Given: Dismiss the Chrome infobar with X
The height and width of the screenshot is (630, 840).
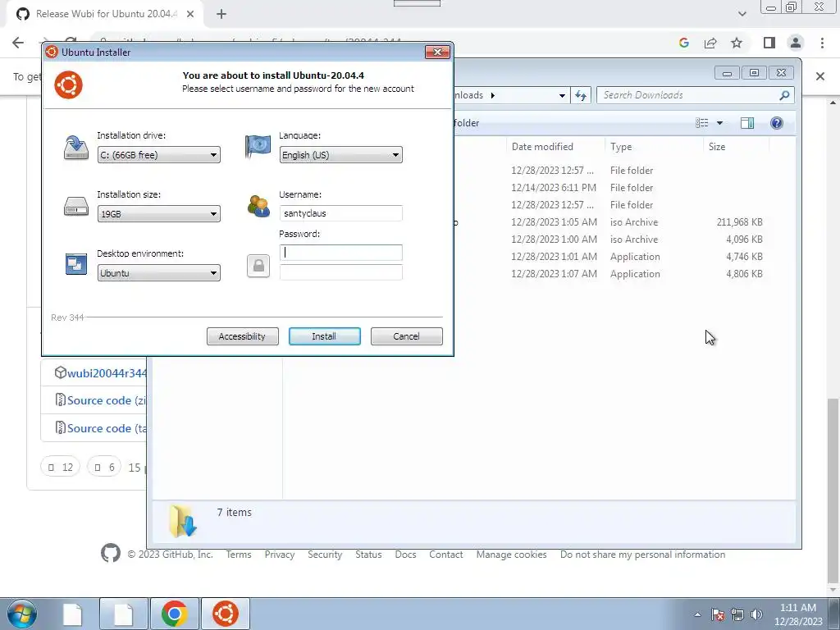Looking at the screenshot, I should 820,76.
